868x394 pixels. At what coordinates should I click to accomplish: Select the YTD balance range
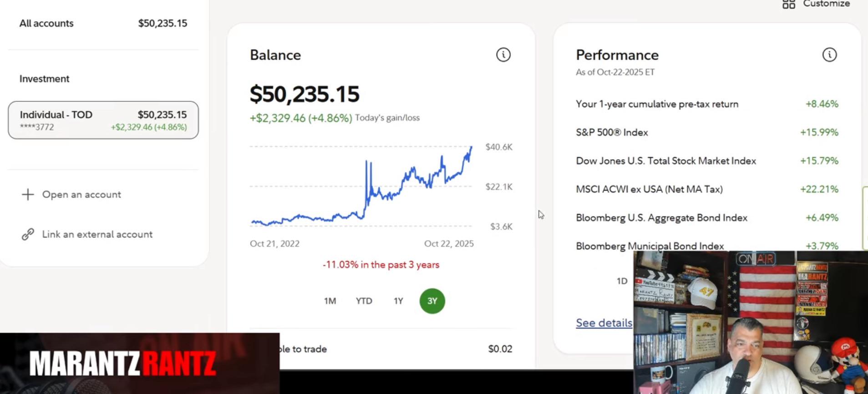(x=364, y=301)
